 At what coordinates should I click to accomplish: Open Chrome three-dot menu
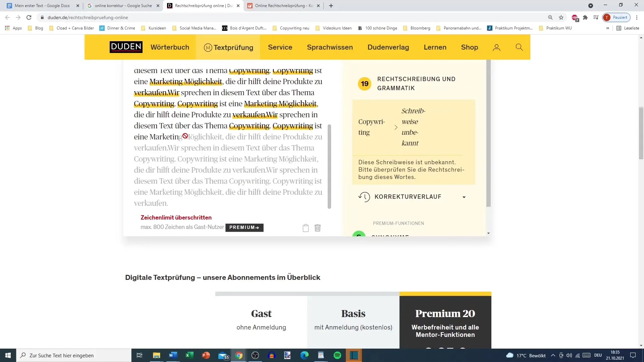click(637, 17)
